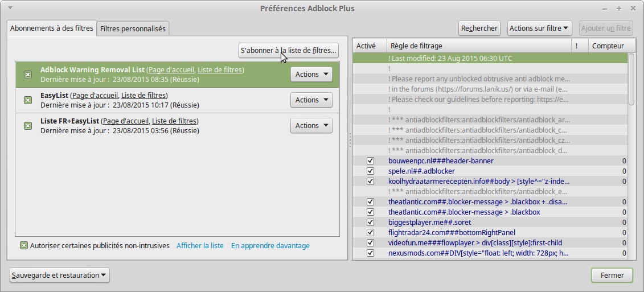Screen dimensions: 644x292
Task: Select the EasyList subscription title
Action: (x=54, y=95)
